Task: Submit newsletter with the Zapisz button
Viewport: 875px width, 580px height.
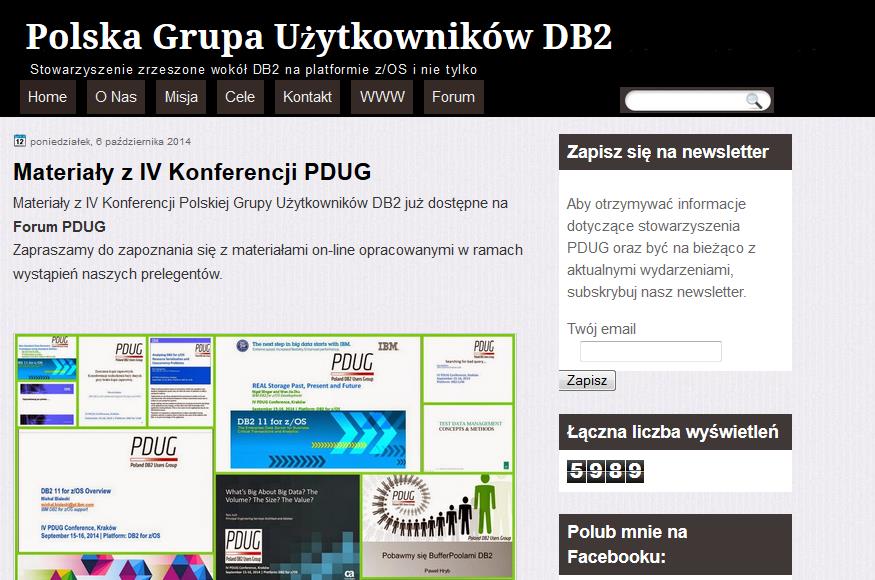Action: [x=587, y=381]
